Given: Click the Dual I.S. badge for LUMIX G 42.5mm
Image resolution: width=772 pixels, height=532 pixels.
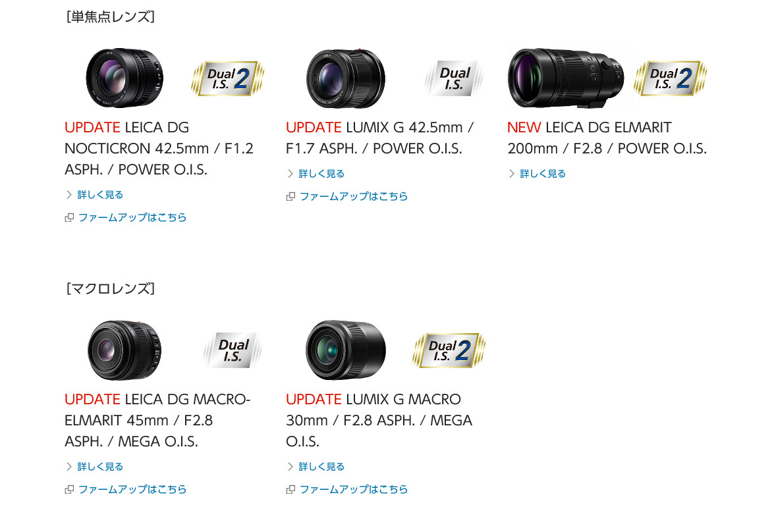Looking at the screenshot, I should (454, 78).
